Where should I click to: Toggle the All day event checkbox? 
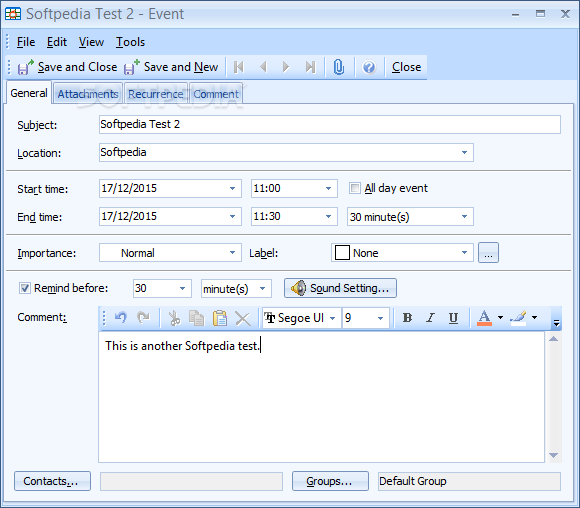pos(354,188)
